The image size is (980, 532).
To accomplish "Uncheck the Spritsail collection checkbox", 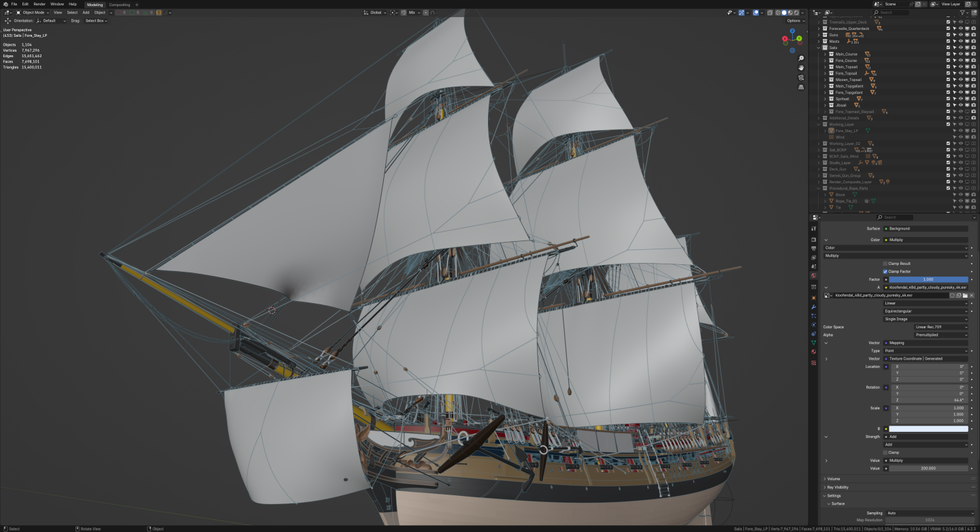I will coord(948,99).
